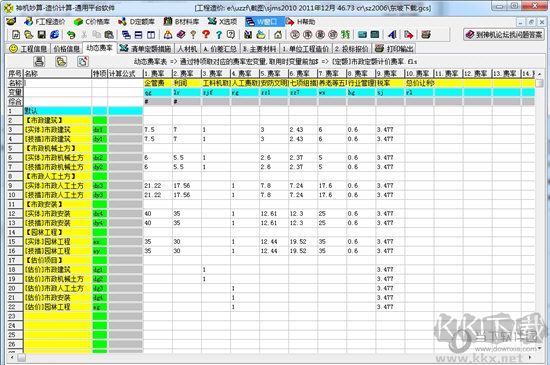
Task: Click the blue letter A font icon
Action: tap(393, 34)
